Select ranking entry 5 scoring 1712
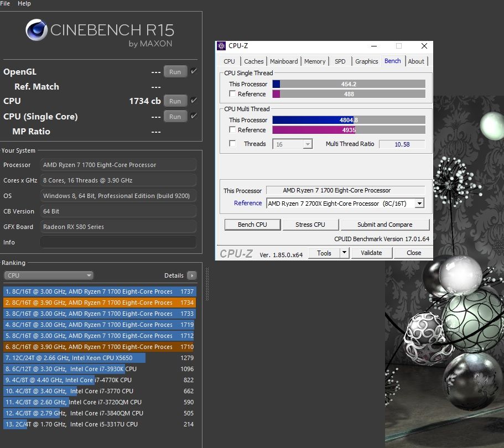This screenshot has width=504, height=448. 100,336
